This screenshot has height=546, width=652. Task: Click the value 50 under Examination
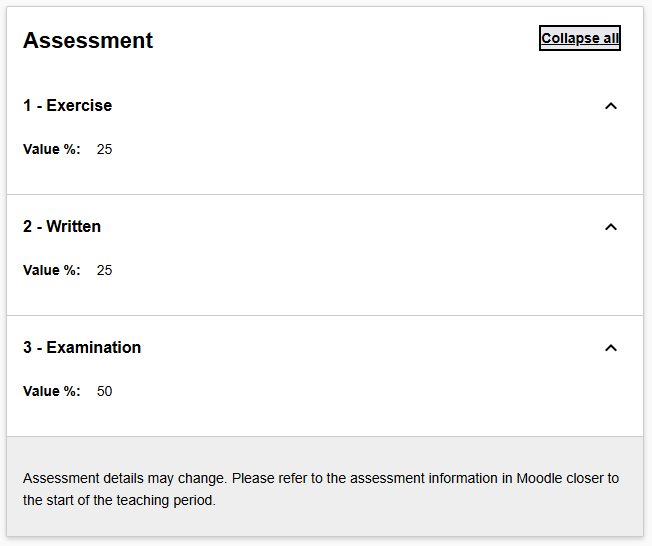click(x=105, y=392)
